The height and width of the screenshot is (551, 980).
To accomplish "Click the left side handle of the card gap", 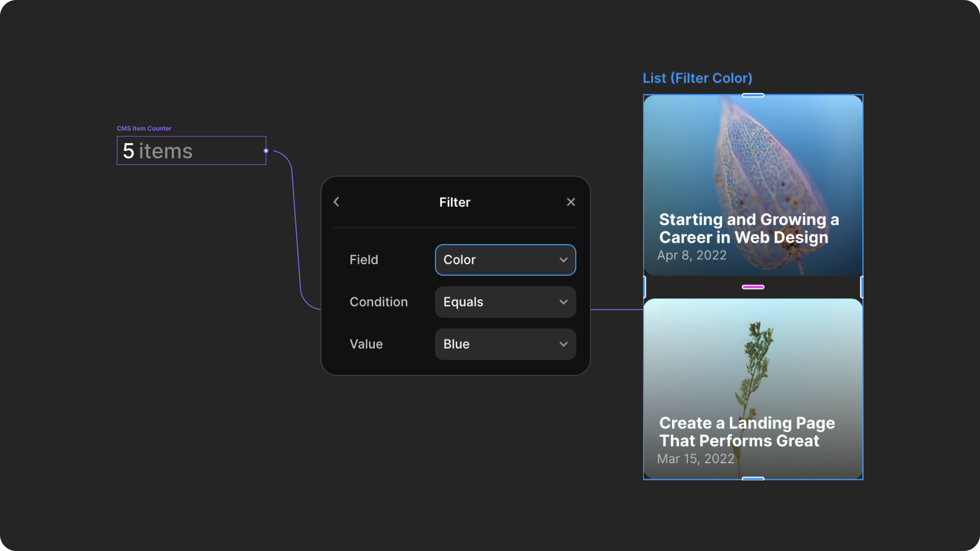I will [644, 286].
